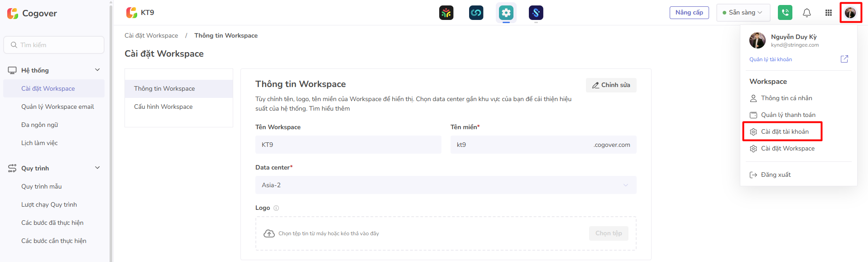
Task: Open the apps grid launcher
Action: [829, 13]
